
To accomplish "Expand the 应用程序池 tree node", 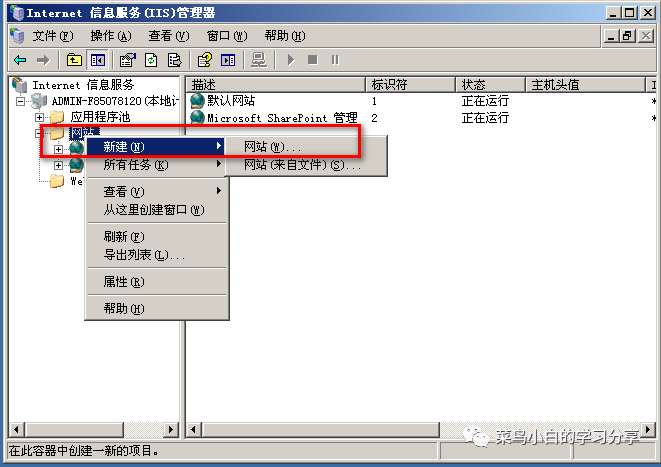I will coord(40,117).
